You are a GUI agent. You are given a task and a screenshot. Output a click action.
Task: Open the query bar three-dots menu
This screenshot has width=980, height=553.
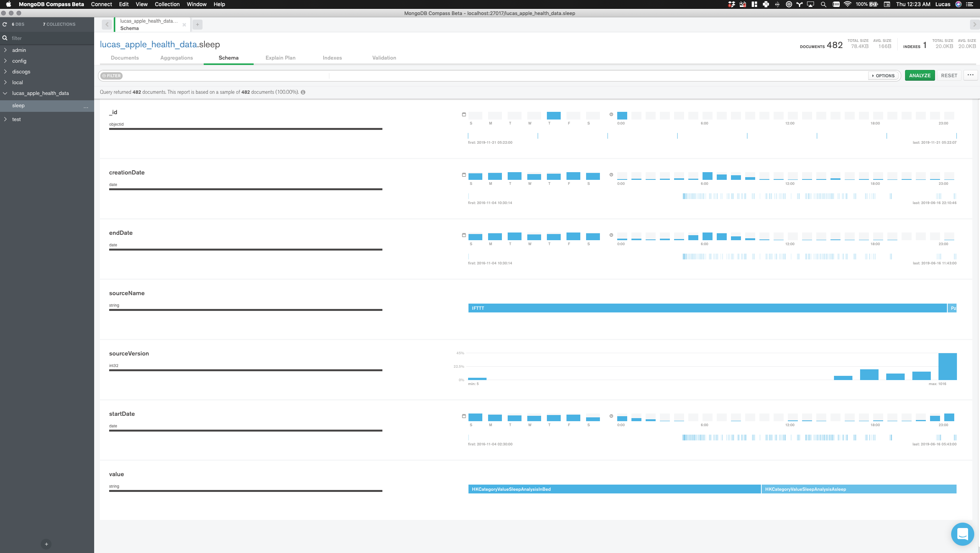pyautogui.click(x=970, y=75)
